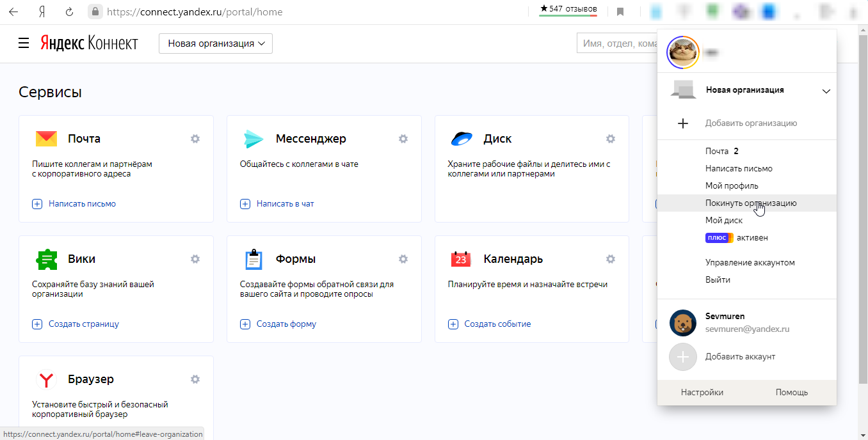Click the Браузер Y icon

[46, 379]
